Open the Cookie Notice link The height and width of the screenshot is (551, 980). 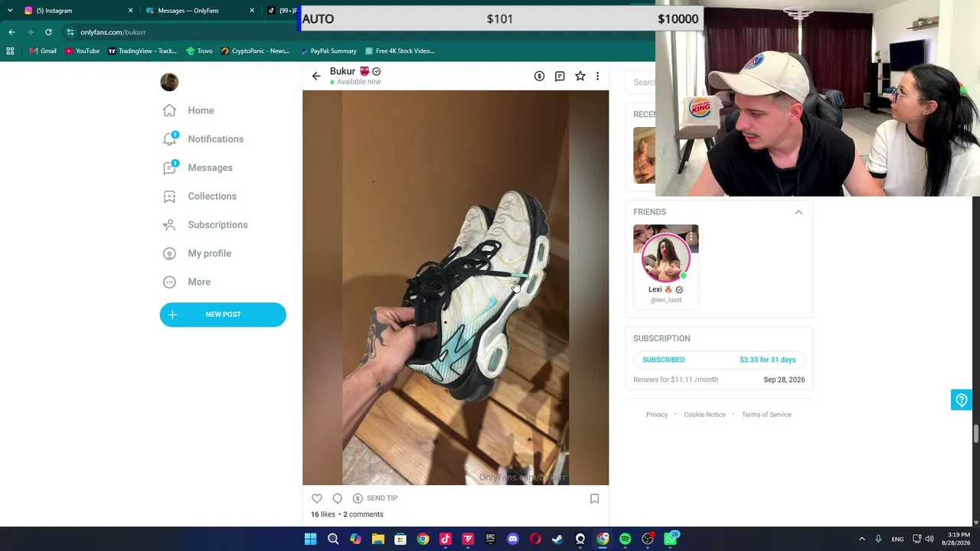pos(704,415)
